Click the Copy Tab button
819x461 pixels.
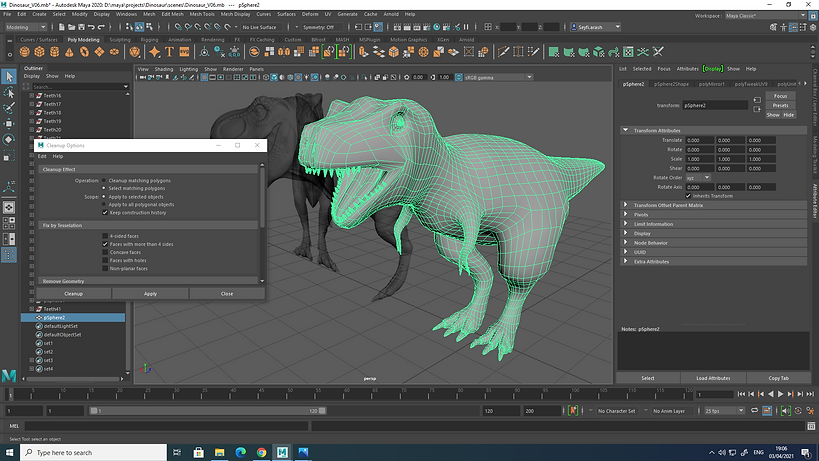(x=779, y=378)
